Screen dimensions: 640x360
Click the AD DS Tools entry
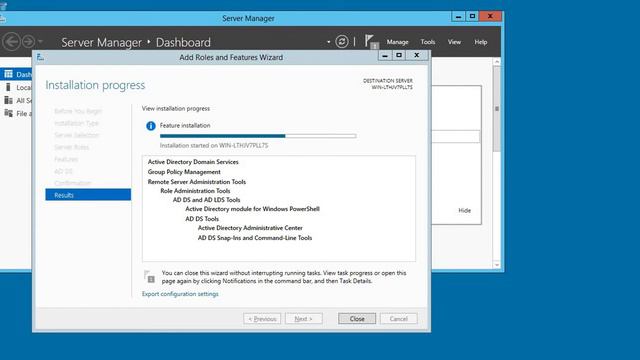pyautogui.click(x=202, y=219)
